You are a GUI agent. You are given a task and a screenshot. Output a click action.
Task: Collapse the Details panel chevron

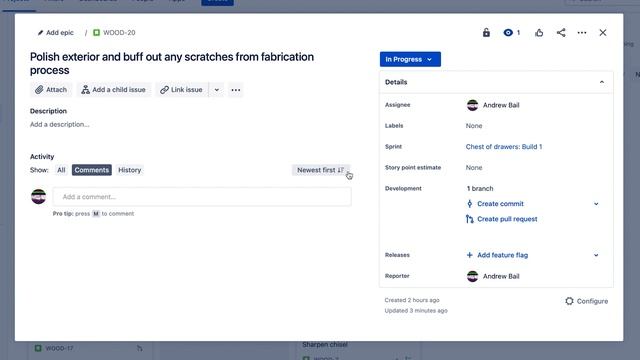[x=602, y=82]
